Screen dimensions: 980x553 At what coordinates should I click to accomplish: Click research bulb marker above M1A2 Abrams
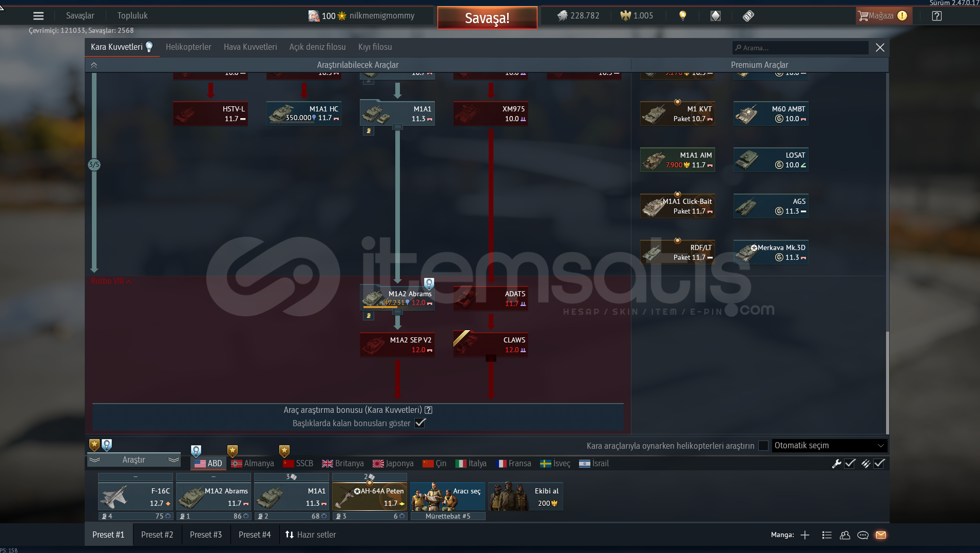click(429, 283)
